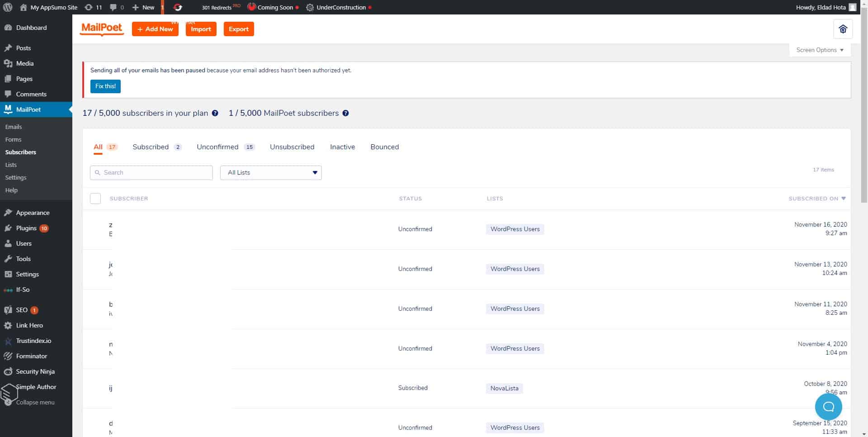Select MailPoet in the sidebar

click(36, 109)
